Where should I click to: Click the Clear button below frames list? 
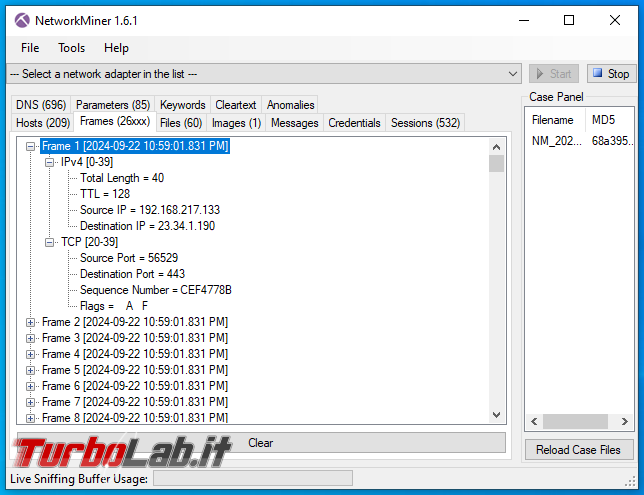[x=261, y=443]
